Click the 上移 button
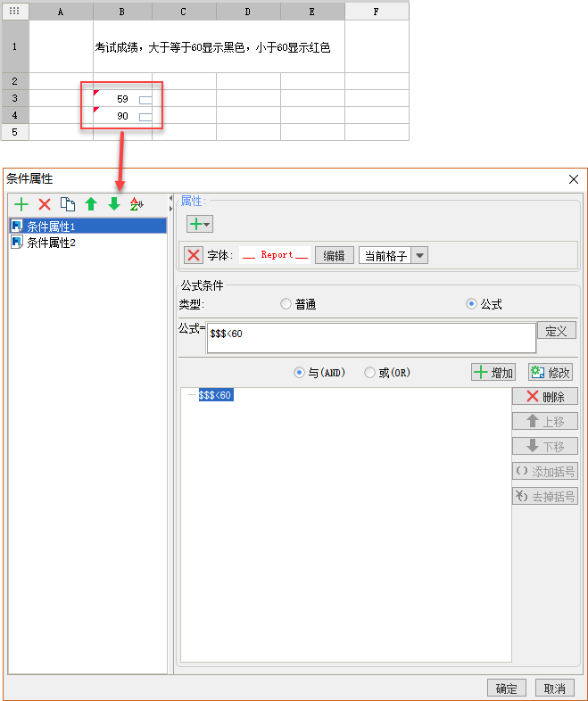 (545, 421)
